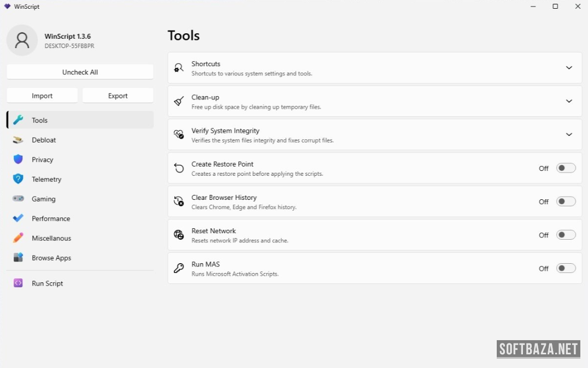Expand Verify System Integrity chevron
The width and height of the screenshot is (588, 368).
coord(569,134)
